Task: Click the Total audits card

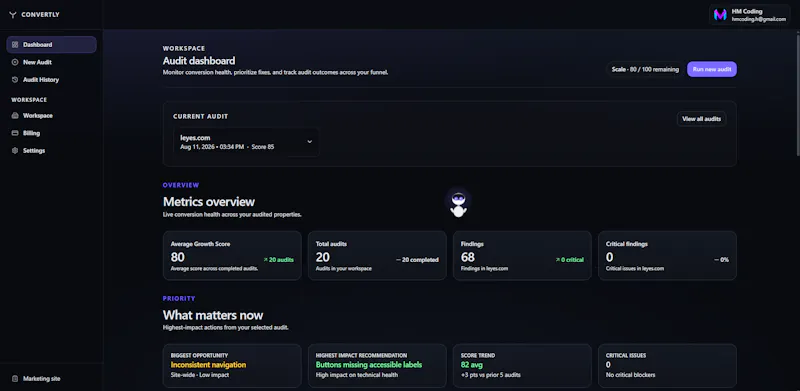Action: 377,256
